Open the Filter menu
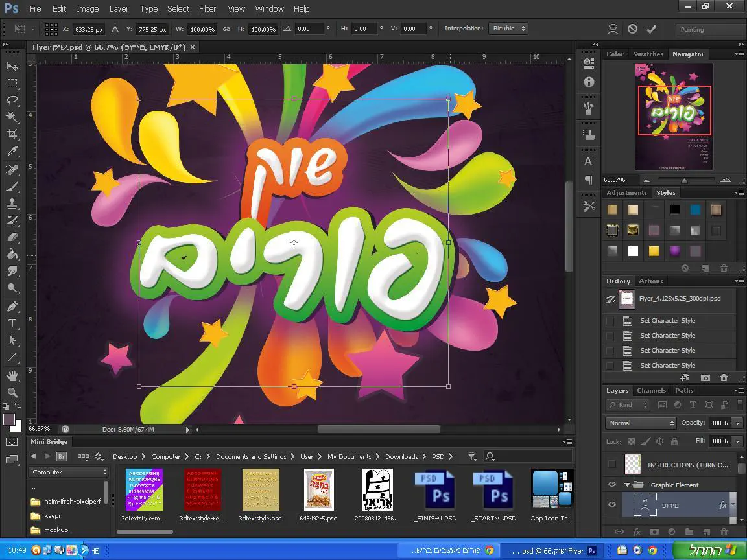This screenshot has width=747, height=560. click(207, 9)
